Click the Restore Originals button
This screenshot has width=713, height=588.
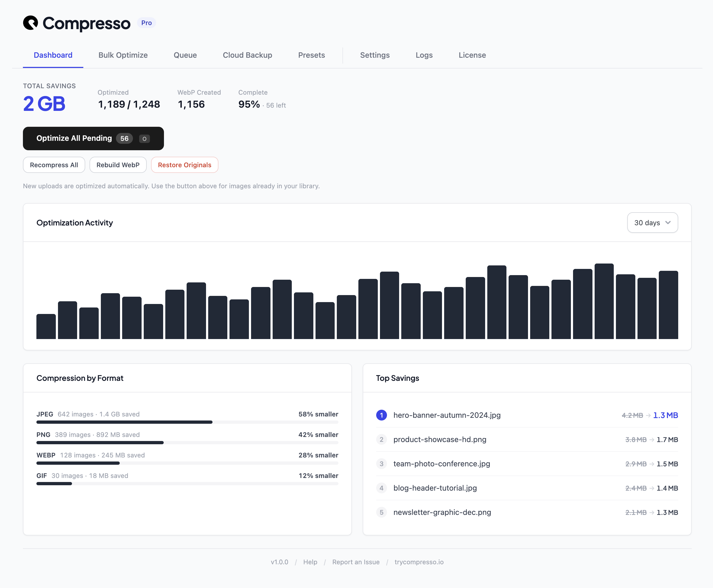184,165
